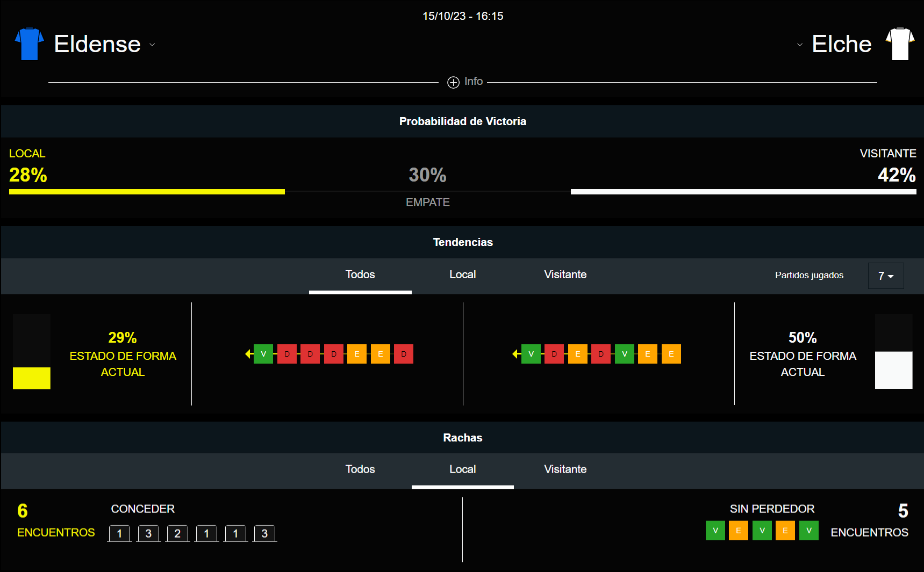Click the middle green V badge under Sin Perdedor
Viewport: 924px width, 572px height.
coord(762,531)
